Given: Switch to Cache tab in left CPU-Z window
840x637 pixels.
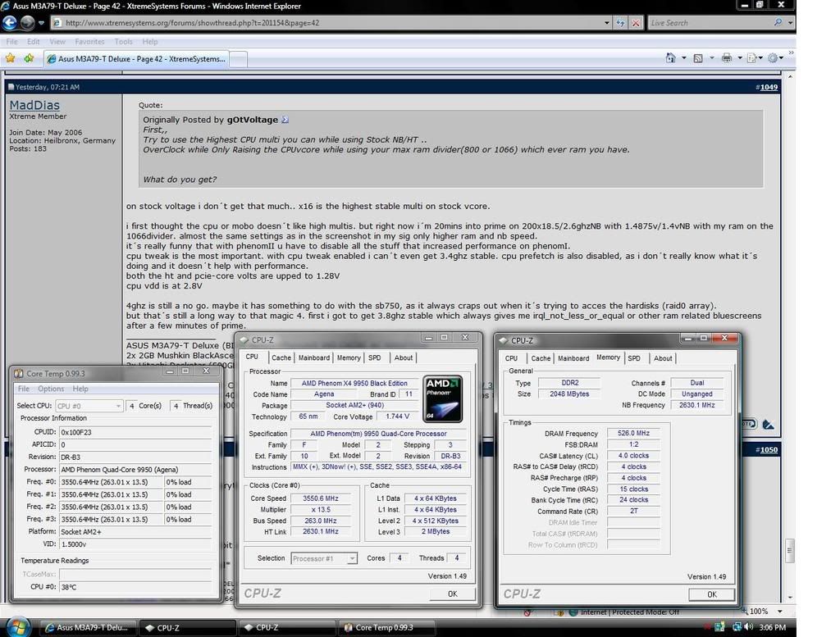Looking at the screenshot, I should point(281,358).
